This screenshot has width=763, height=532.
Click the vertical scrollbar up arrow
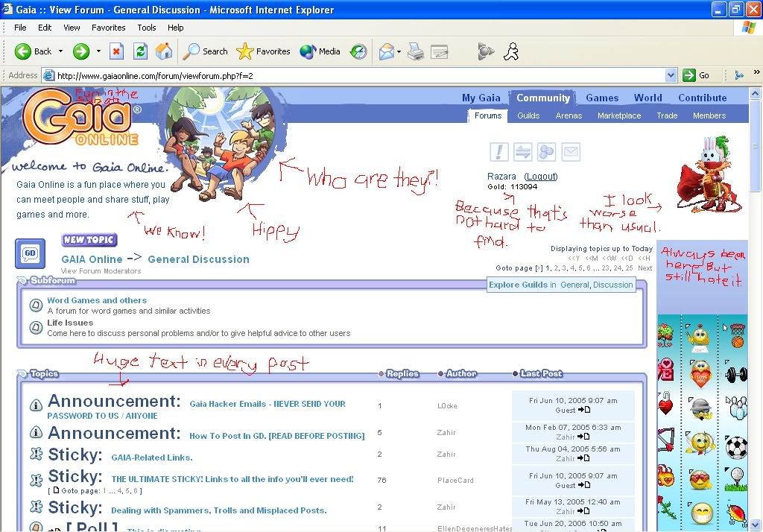[x=756, y=92]
